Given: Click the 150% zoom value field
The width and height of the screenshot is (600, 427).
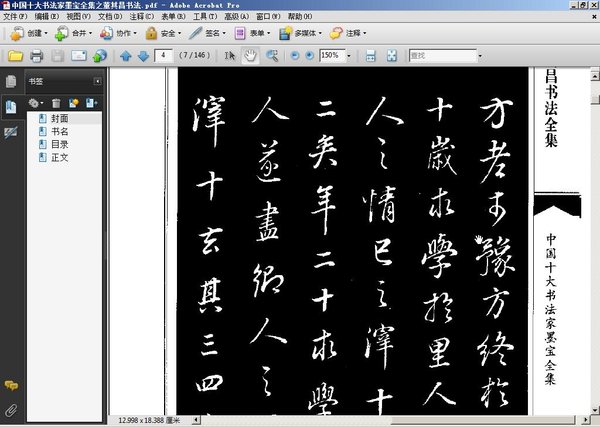Looking at the screenshot, I should [x=332, y=55].
